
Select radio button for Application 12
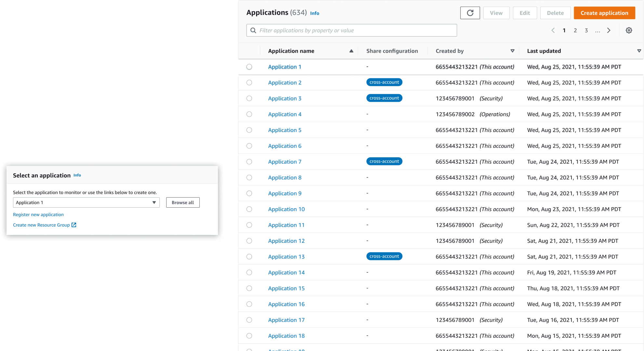pyautogui.click(x=249, y=241)
